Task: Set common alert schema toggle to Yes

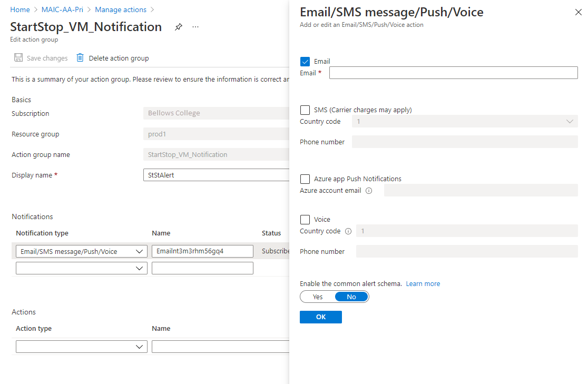Action: click(317, 296)
